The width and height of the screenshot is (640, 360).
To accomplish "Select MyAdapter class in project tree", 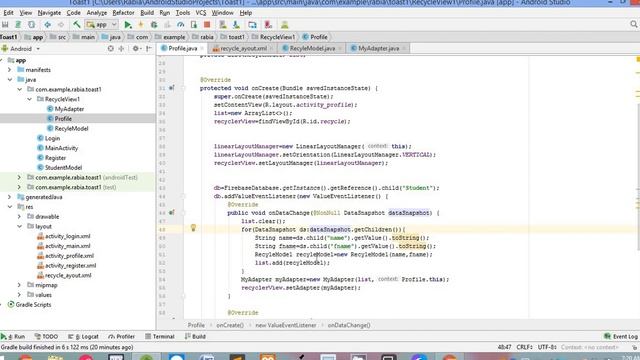I will pyautogui.click(x=65, y=109).
